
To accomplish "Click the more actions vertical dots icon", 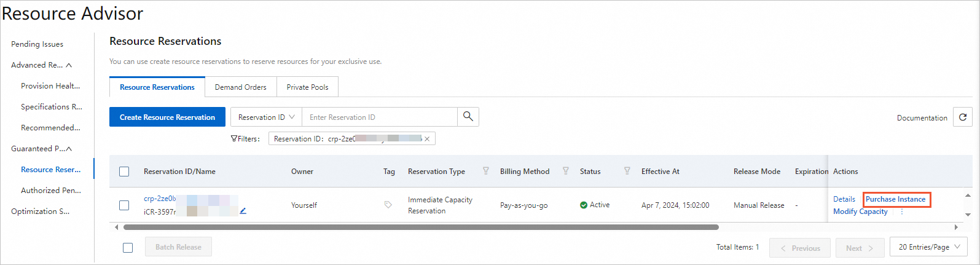I will coord(902,212).
